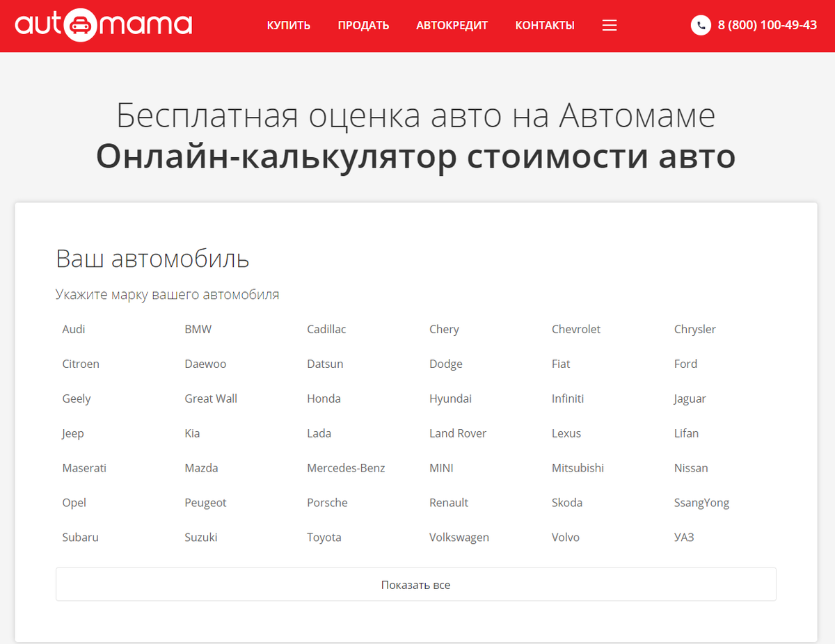
Task: Open the Продать menu item
Action: (363, 25)
